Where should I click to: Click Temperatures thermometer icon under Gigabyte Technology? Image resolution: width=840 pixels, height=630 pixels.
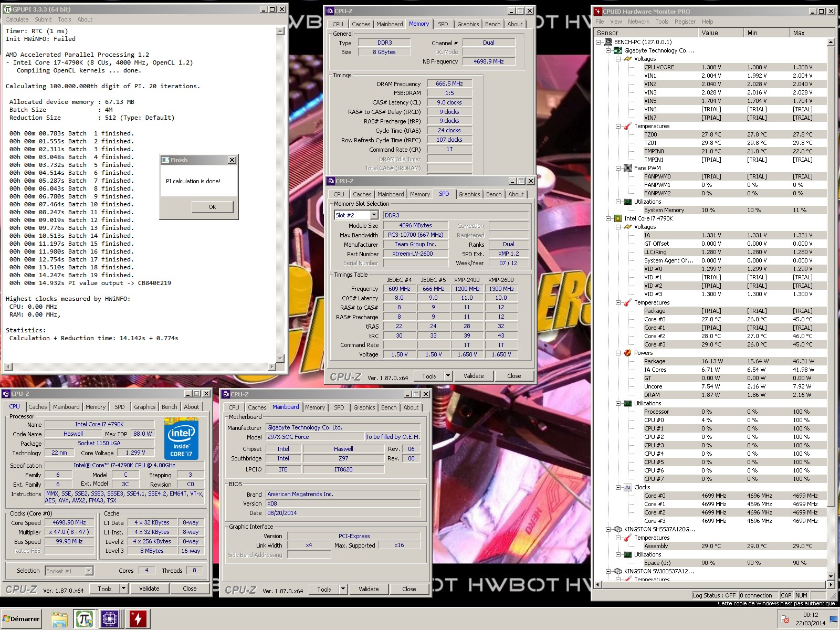point(627,126)
